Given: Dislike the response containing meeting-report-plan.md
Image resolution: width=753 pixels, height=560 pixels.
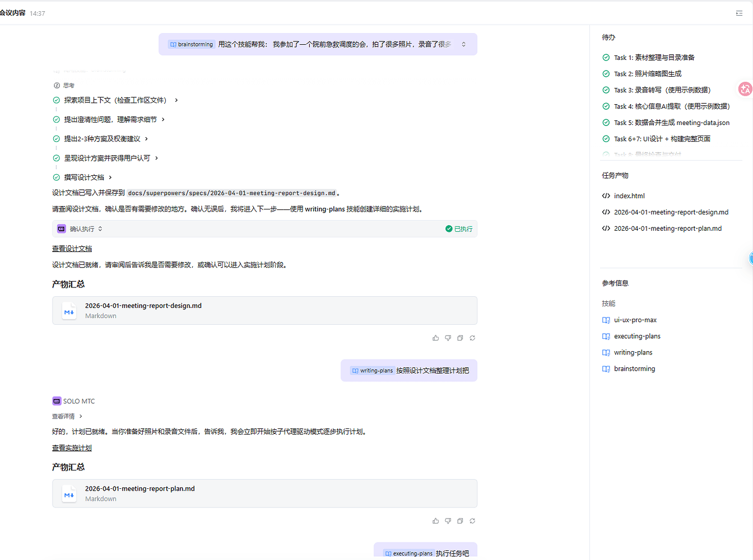Looking at the screenshot, I should pos(448,521).
